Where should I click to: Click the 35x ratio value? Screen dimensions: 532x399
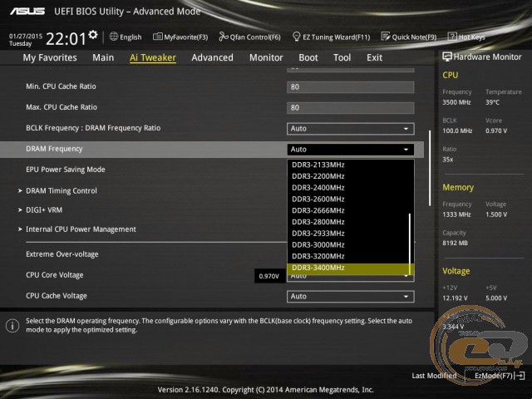point(448,160)
